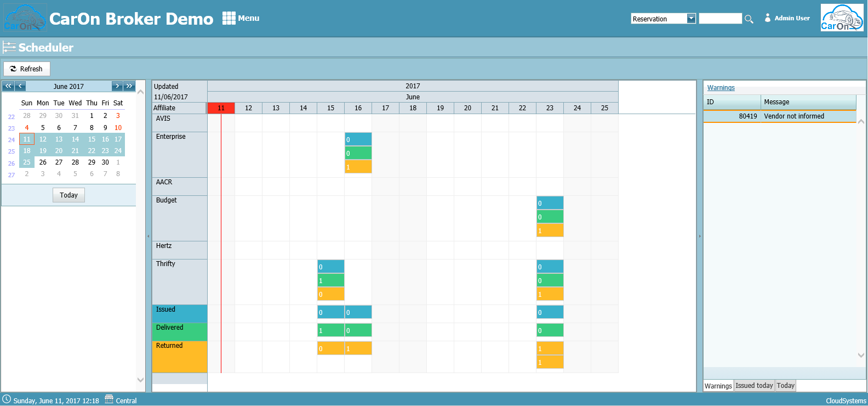
Task: Select June 11 in the mini calendar
Action: pyautogui.click(x=27, y=139)
